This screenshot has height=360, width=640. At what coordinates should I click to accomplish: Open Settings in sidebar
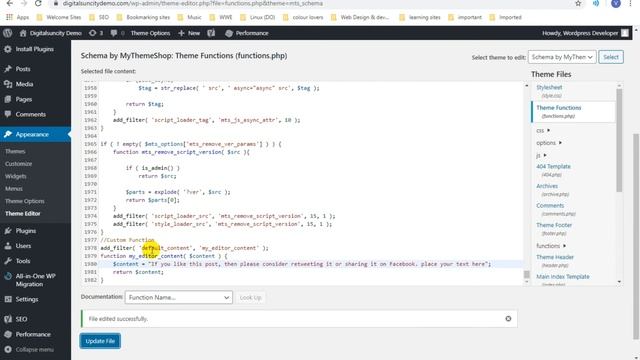pyautogui.click(x=27, y=299)
